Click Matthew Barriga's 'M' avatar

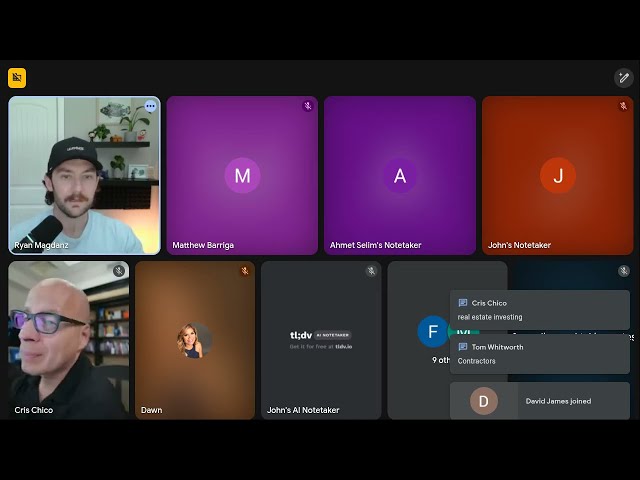[x=242, y=176]
